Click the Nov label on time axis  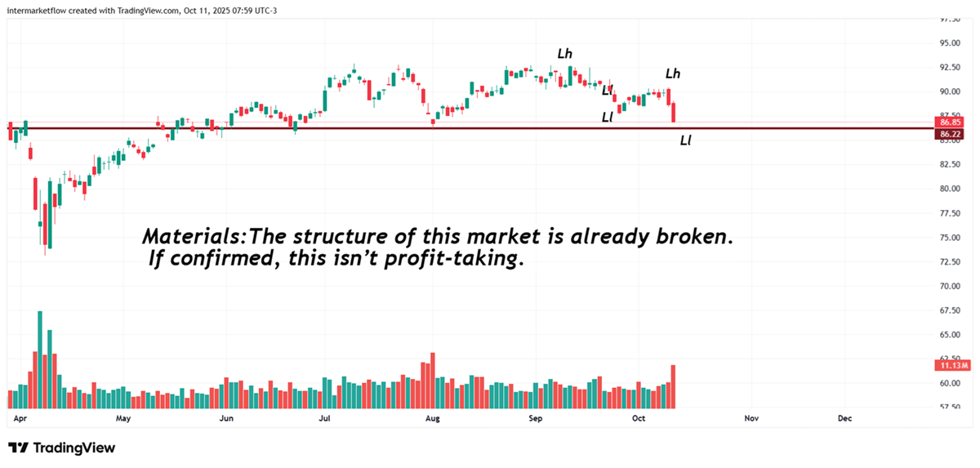coord(751,419)
